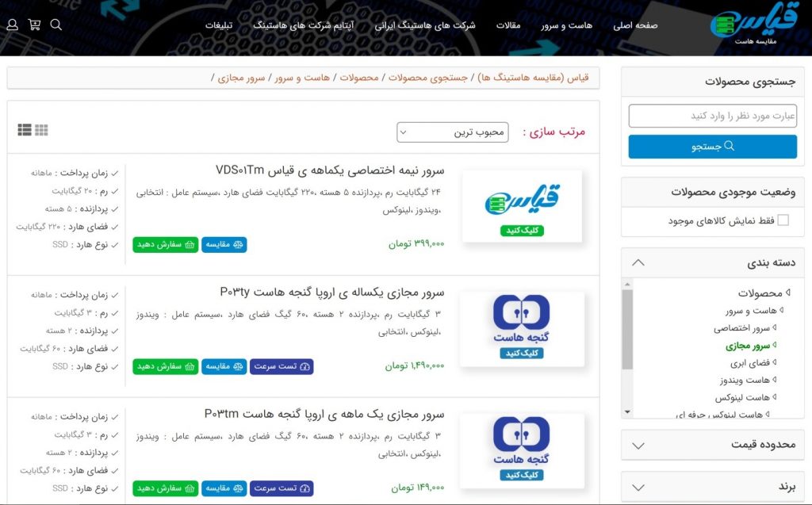Viewport: 812px width, 505px height.
Task: Open the sort-by dropdown showing محبوب ترین
Action: tap(453, 132)
